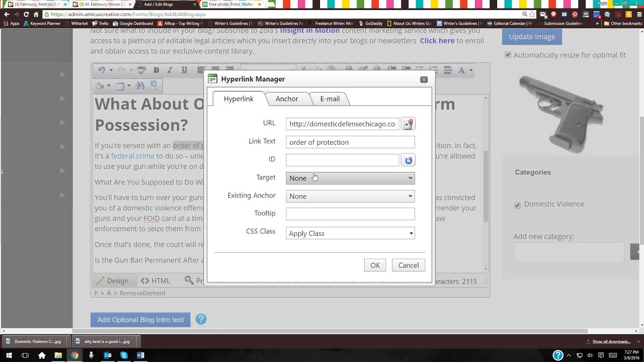Click the browser address bar

pyautogui.click(x=282, y=15)
